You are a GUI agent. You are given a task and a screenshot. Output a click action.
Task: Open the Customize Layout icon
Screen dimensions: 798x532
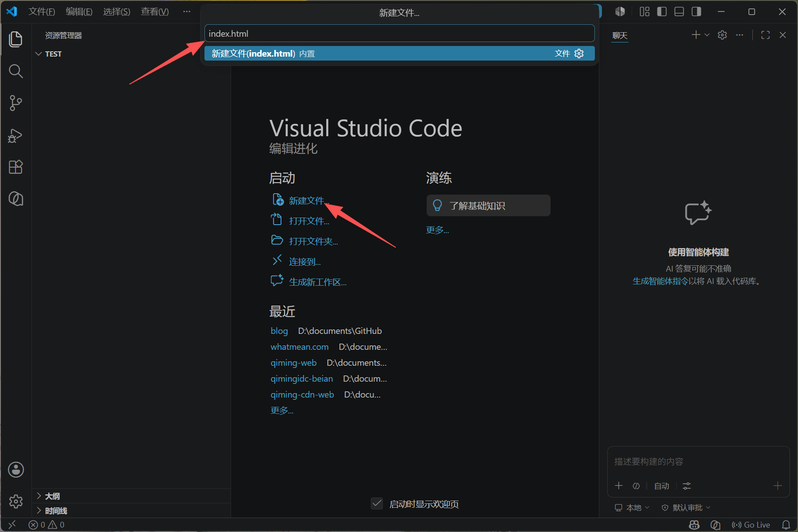click(x=644, y=11)
